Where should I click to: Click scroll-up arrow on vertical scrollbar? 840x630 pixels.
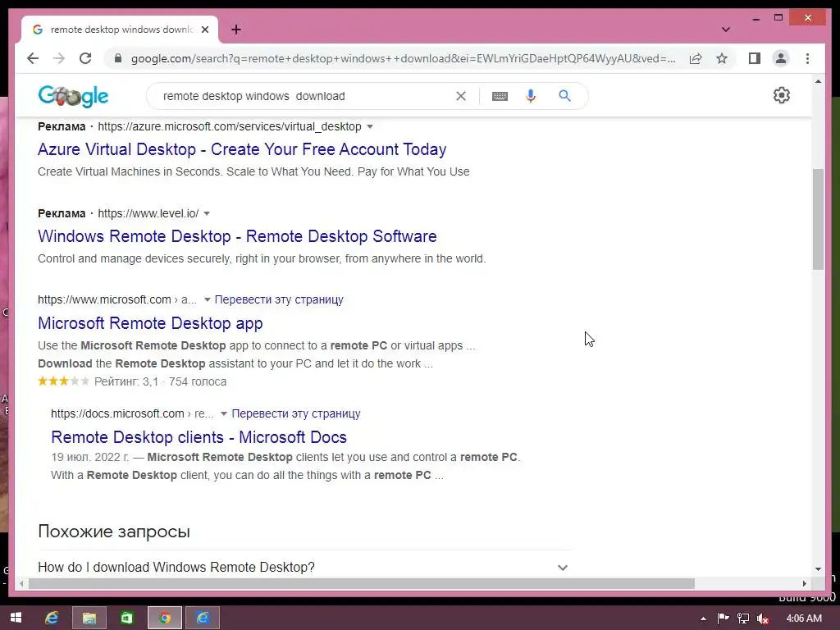pos(818,81)
